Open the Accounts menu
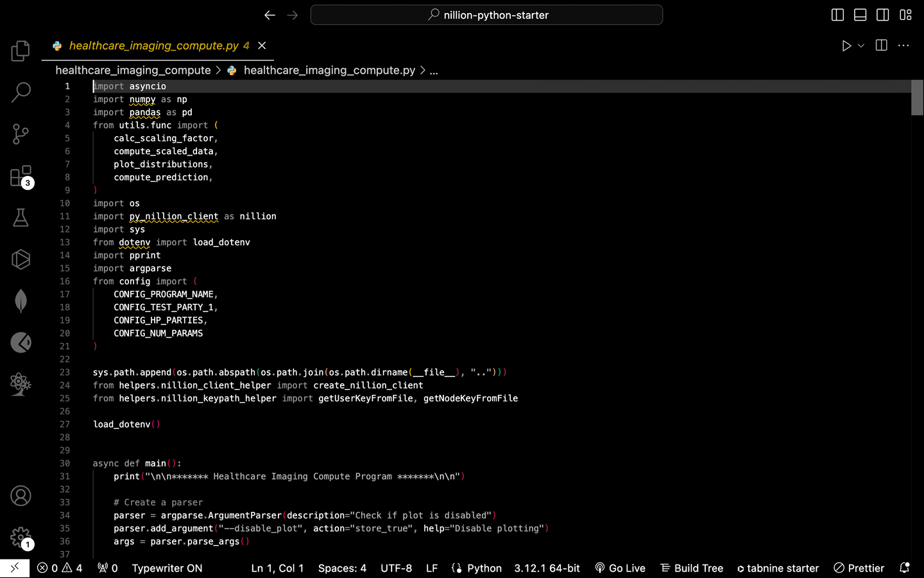Viewport: 924px width, 578px height. (x=21, y=496)
